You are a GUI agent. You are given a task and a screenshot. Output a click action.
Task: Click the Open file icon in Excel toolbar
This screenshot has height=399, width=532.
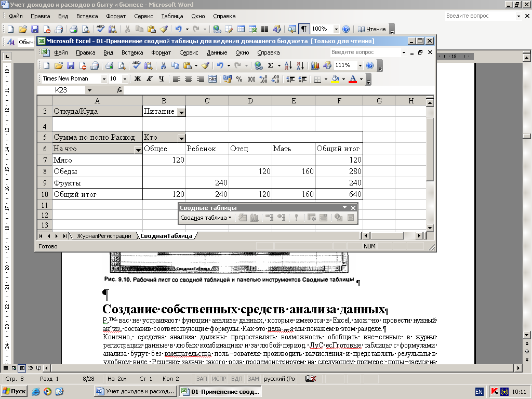59,65
